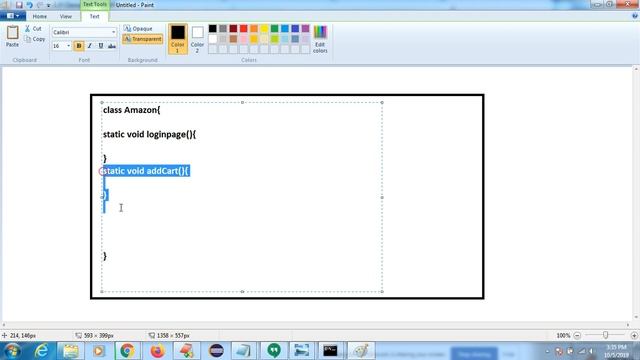Open Windows Media Player from taskbar
Screen dimensions: 640x360
click(99, 351)
